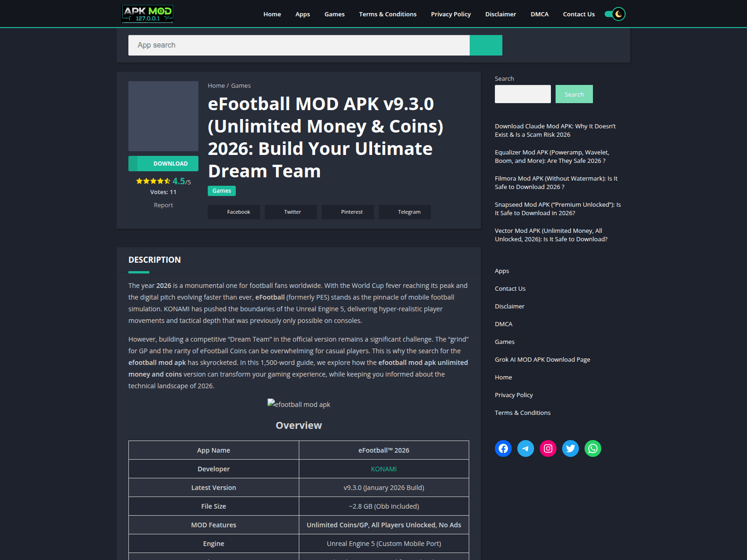Click the 'Unreal Engine 5 (Custom Mobile Port)' cell
This screenshot has width=747, height=560.
coord(384,544)
